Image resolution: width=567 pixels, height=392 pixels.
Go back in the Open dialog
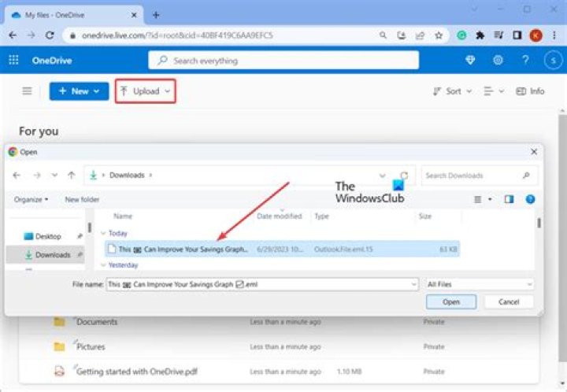point(17,176)
